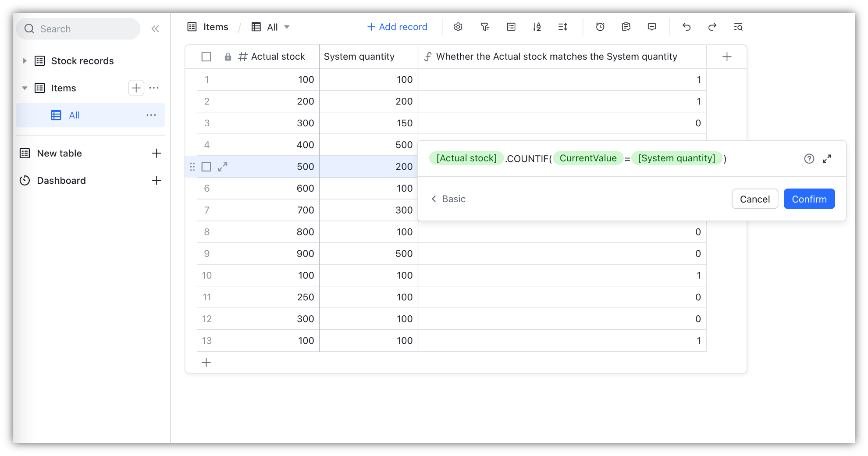The image size is (868, 456).
Task: Expand the formula editor to full size
Action: pyautogui.click(x=827, y=159)
